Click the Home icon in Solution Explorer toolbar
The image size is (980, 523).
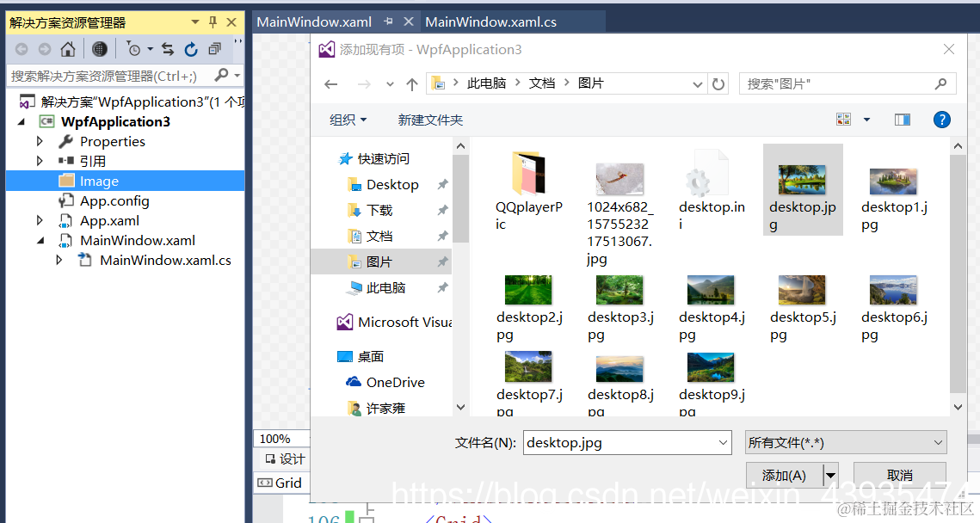[x=67, y=49]
